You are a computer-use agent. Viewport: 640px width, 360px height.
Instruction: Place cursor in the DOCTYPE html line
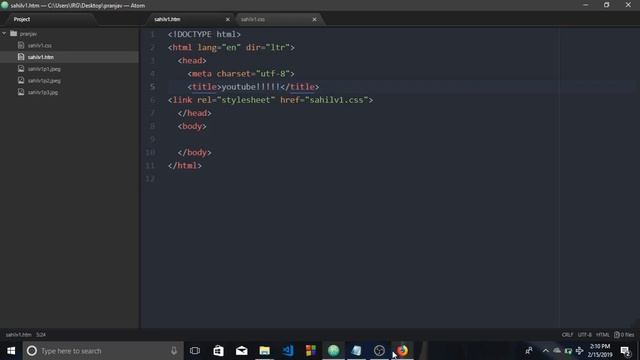[204, 34]
